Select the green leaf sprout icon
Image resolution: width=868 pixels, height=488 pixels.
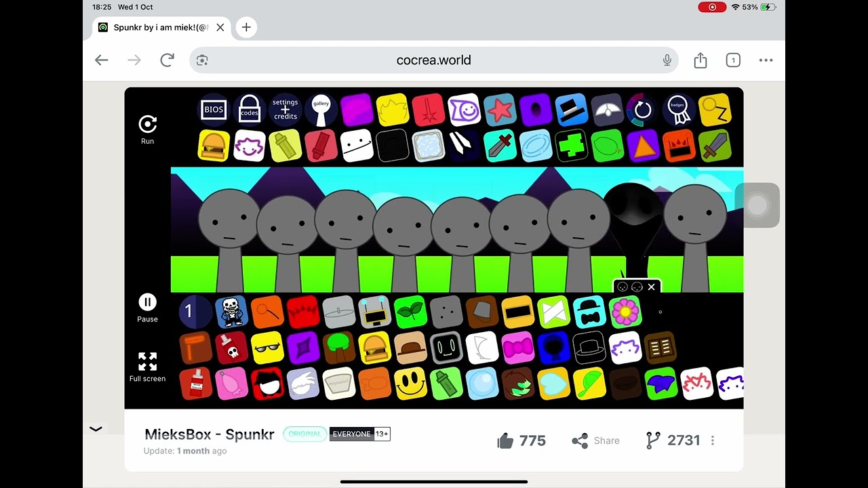pos(410,312)
